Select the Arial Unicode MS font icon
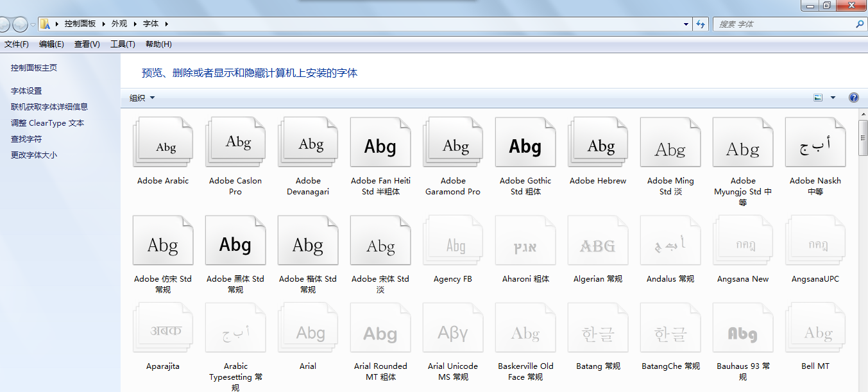 coord(453,328)
